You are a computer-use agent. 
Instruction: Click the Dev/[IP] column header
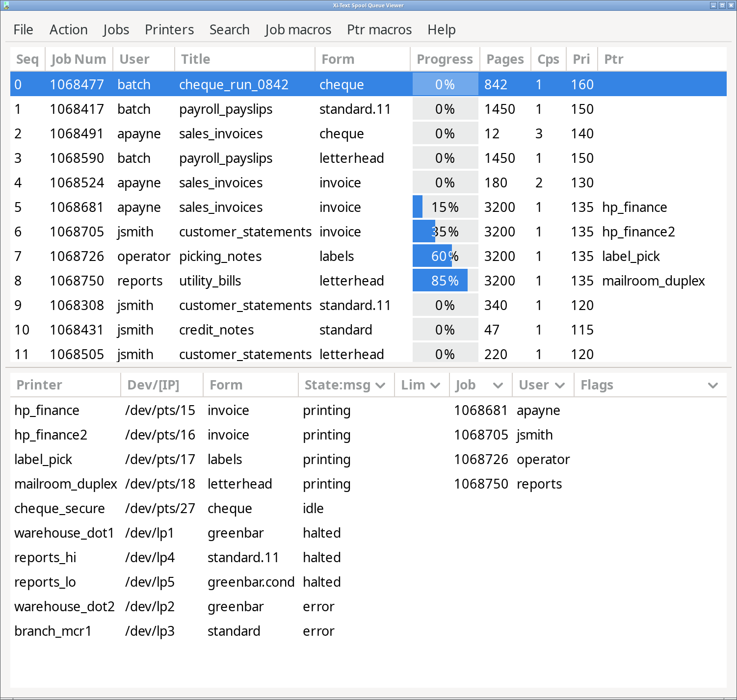pyautogui.click(x=162, y=385)
